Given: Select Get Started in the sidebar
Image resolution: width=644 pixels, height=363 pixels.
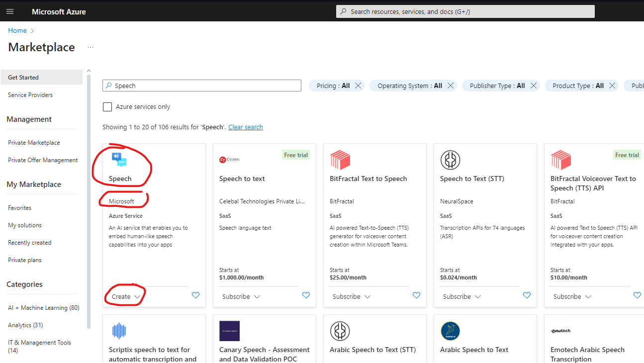Looking at the screenshot, I should click(23, 77).
